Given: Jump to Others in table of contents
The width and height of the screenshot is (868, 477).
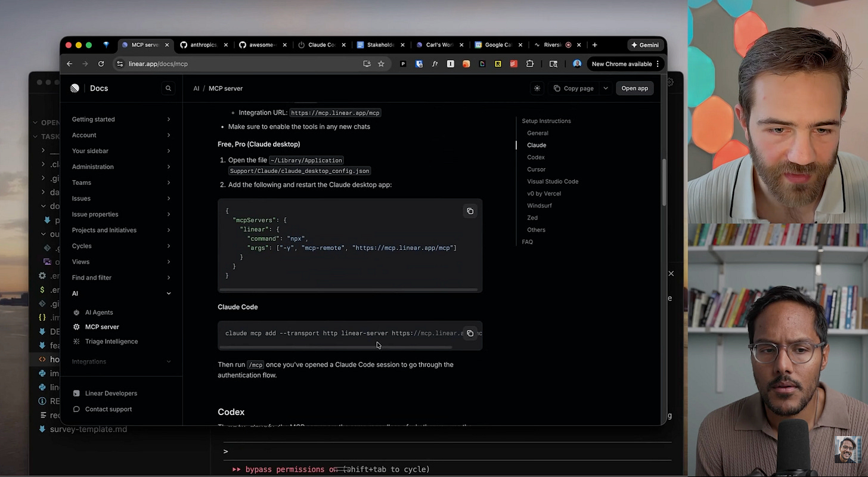Looking at the screenshot, I should [x=536, y=230].
